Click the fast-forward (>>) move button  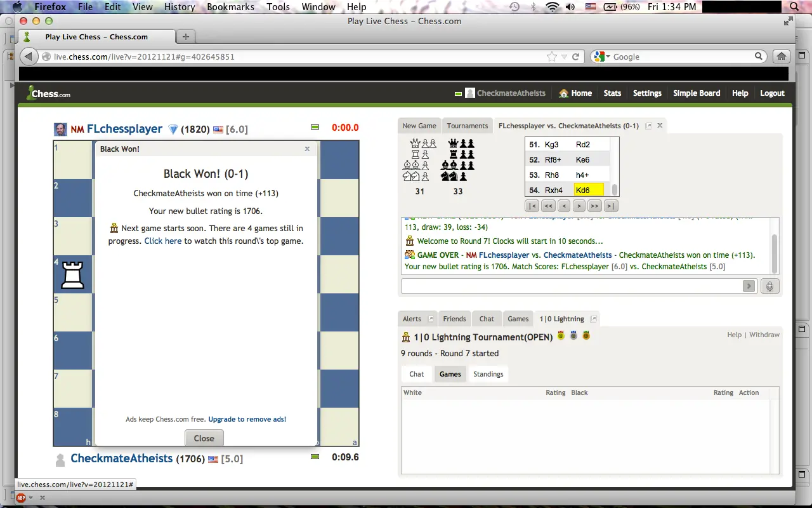point(594,206)
